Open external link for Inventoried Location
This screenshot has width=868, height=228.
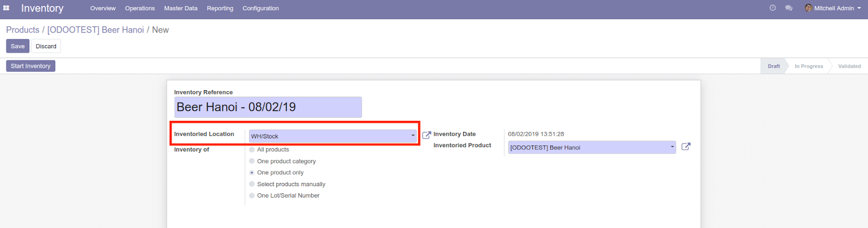(x=426, y=135)
